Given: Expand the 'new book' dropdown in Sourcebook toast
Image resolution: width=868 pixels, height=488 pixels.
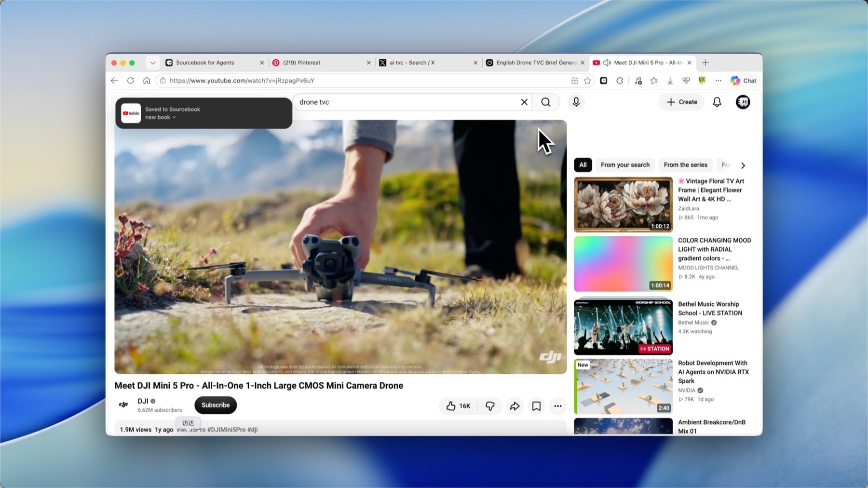Looking at the screenshot, I should tap(161, 117).
